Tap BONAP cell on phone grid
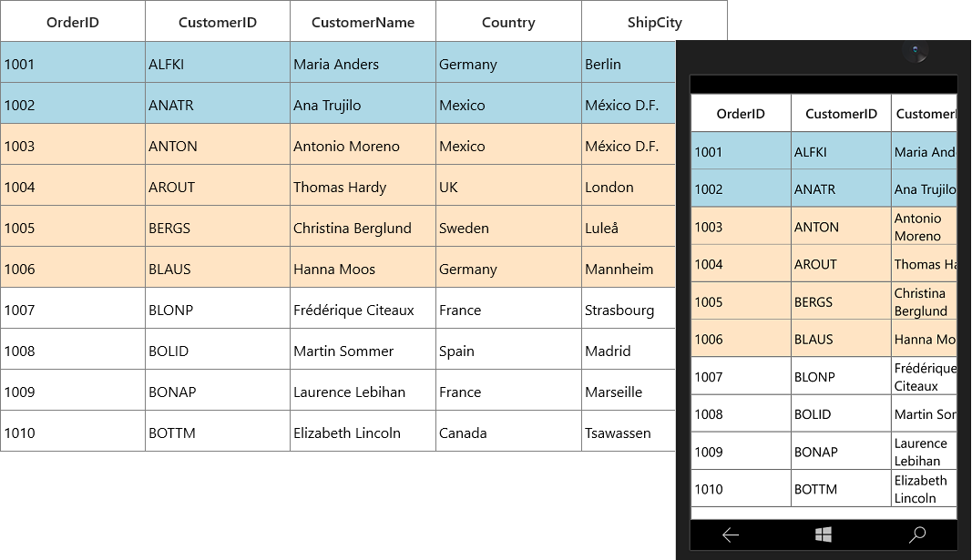This screenshot has height=560, width=972. (x=841, y=451)
